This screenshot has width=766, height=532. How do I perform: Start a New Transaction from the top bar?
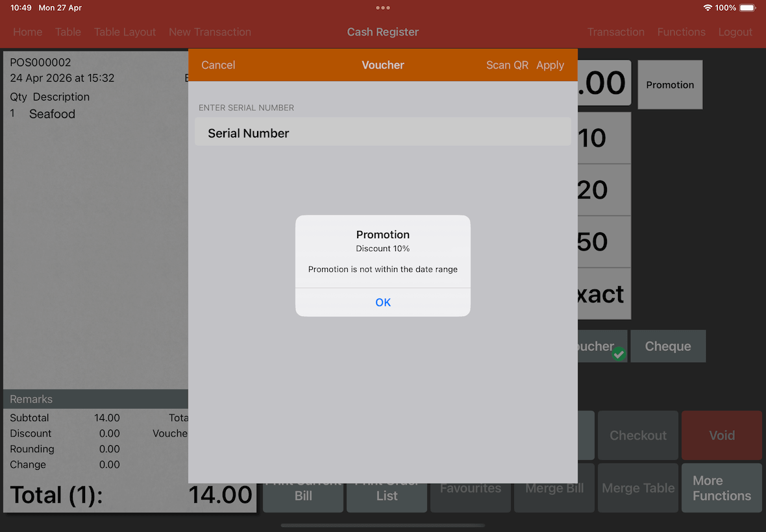click(210, 32)
